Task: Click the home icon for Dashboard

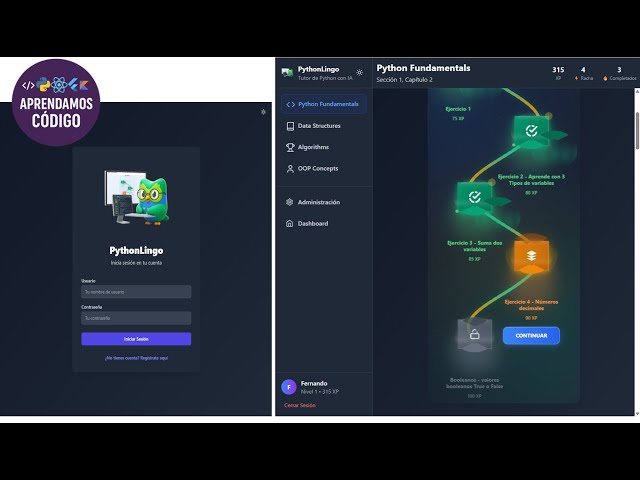Action: [290, 223]
